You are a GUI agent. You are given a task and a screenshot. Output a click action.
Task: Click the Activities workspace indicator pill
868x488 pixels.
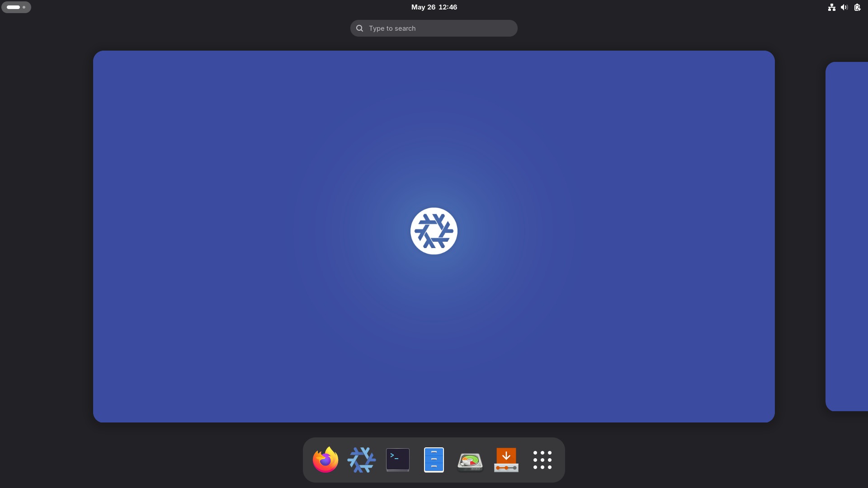pos(16,7)
